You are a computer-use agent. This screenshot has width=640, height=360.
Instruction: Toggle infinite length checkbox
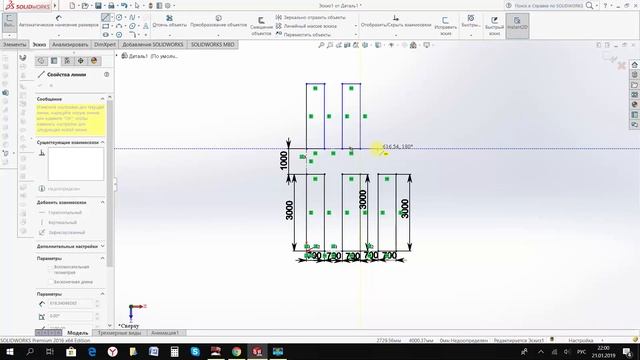[51, 282]
